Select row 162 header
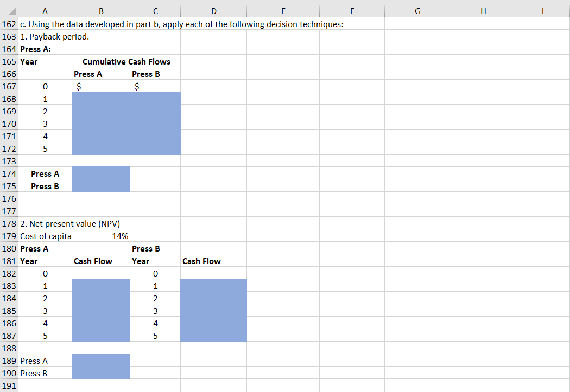The image size is (570, 392). [x=9, y=24]
